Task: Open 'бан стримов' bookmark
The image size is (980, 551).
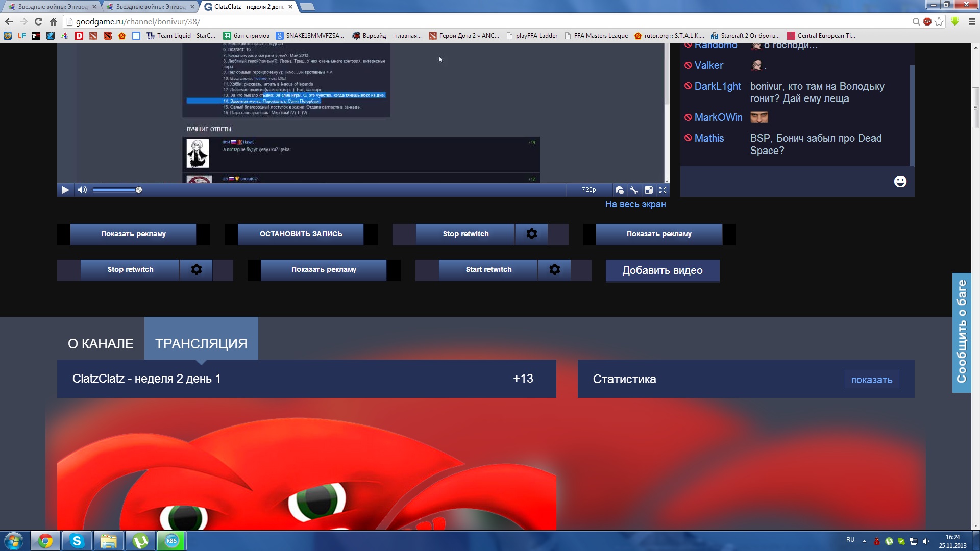Action: tap(246, 36)
